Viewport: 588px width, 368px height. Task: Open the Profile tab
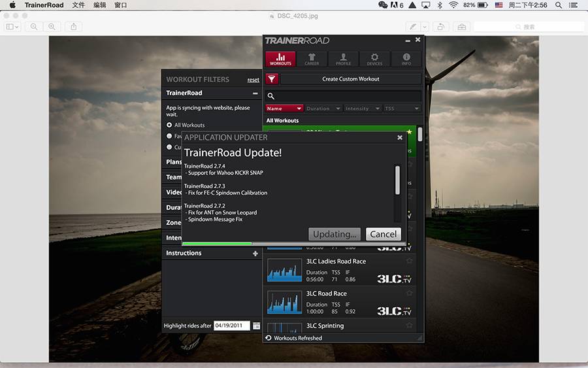pos(343,59)
